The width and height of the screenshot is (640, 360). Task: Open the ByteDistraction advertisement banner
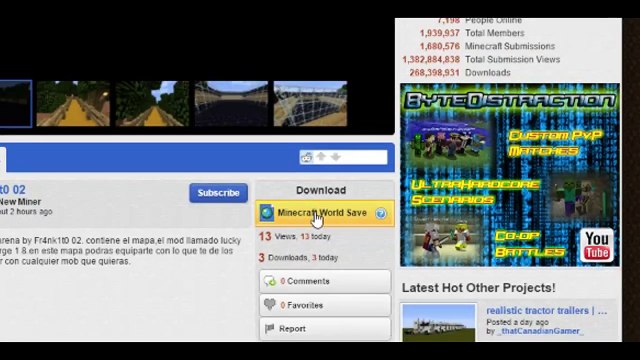point(510,175)
